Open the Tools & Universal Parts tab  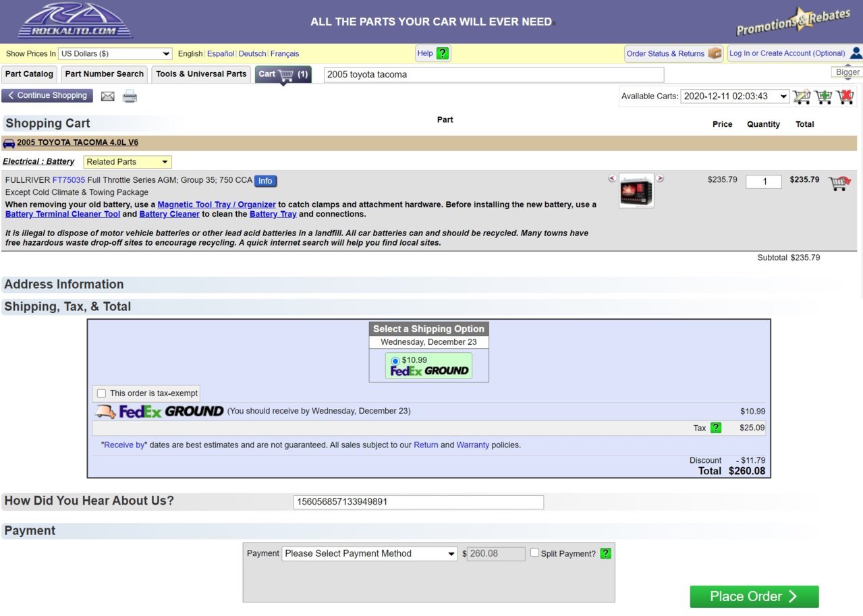pyautogui.click(x=201, y=74)
